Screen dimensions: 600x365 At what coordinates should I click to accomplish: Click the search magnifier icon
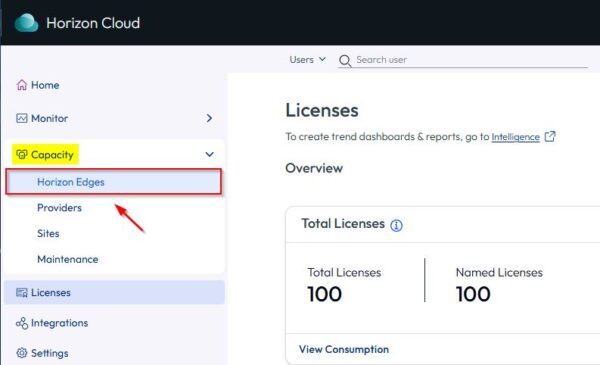coord(345,60)
